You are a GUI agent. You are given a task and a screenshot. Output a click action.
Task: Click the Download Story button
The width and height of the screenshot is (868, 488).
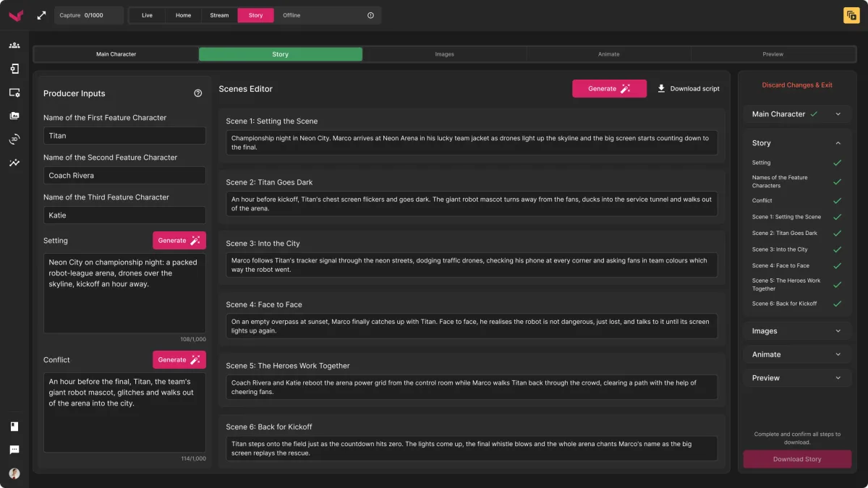tap(797, 459)
